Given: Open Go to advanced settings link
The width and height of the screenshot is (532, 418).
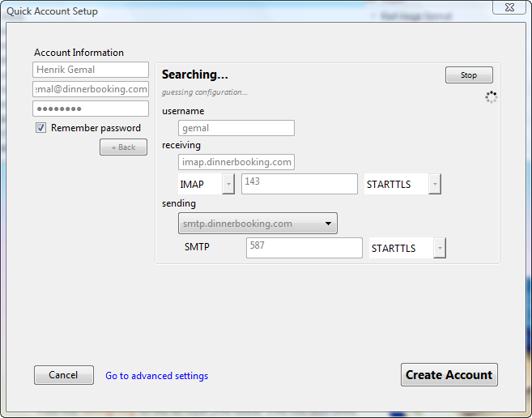Looking at the screenshot, I should tap(157, 376).
